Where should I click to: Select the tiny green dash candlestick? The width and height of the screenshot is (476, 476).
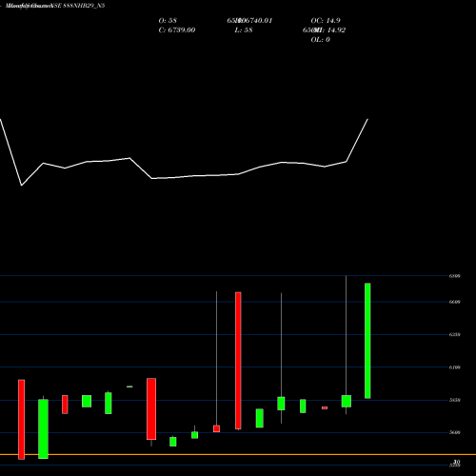(129, 387)
